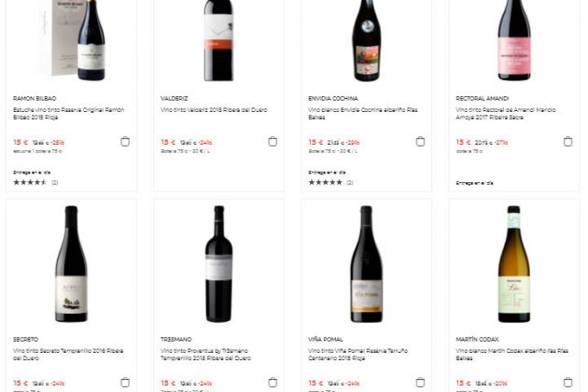Open the RECTORAL AMANDI brand link
The width and height of the screenshot is (588, 392).
pyautogui.click(x=480, y=98)
